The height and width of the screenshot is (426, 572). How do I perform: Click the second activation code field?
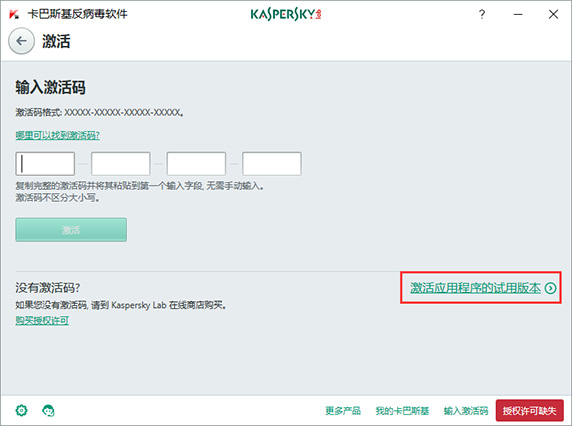coord(121,164)
